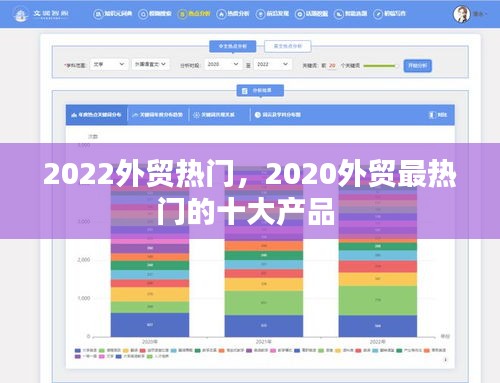Open the user name dropdown beside the avatar
Screen dimensions: 500x383
(x=480, y=14)
